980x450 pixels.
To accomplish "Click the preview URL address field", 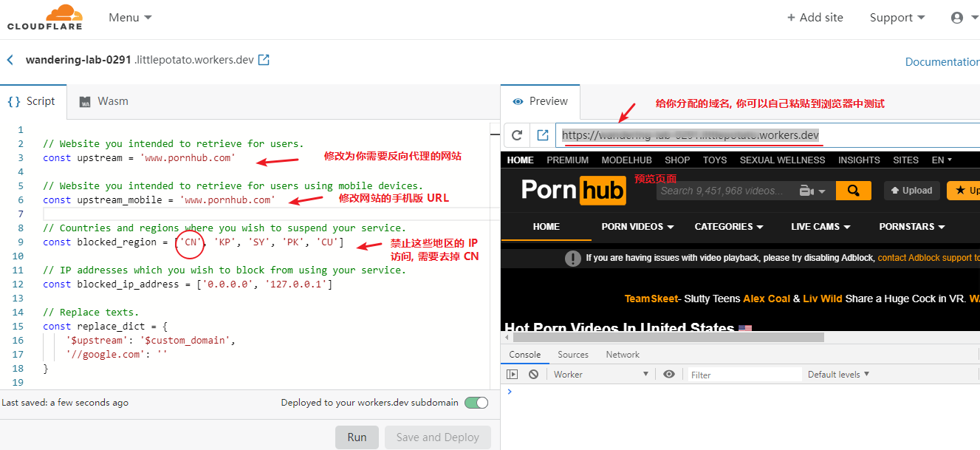I will click(767, 135).
